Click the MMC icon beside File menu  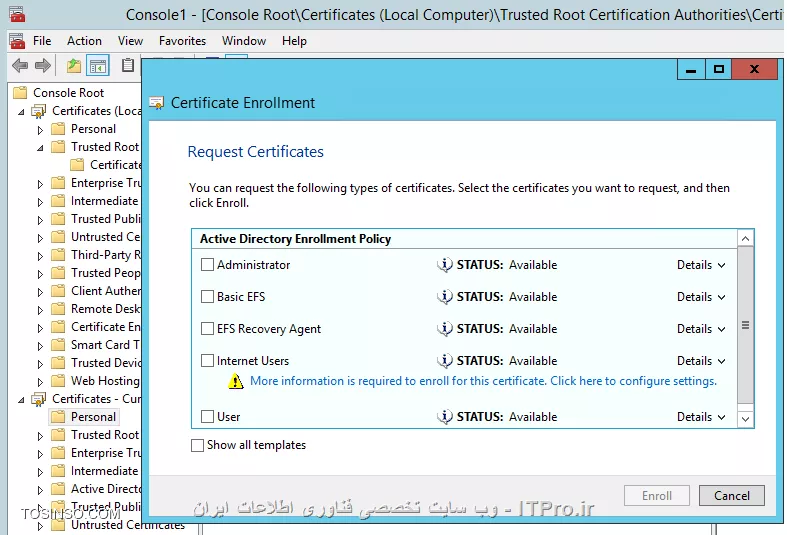coord(17,41)
